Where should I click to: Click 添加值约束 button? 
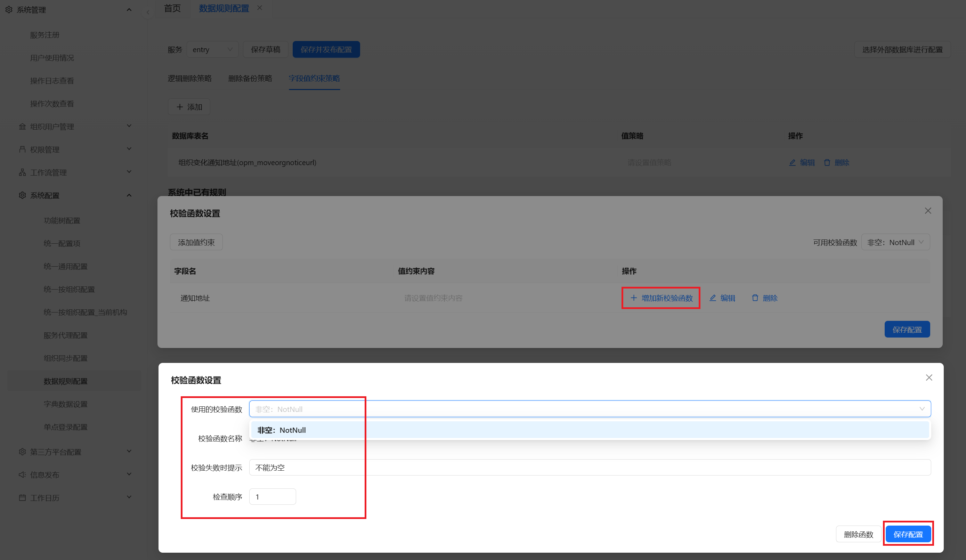click(x=196, y=242)
